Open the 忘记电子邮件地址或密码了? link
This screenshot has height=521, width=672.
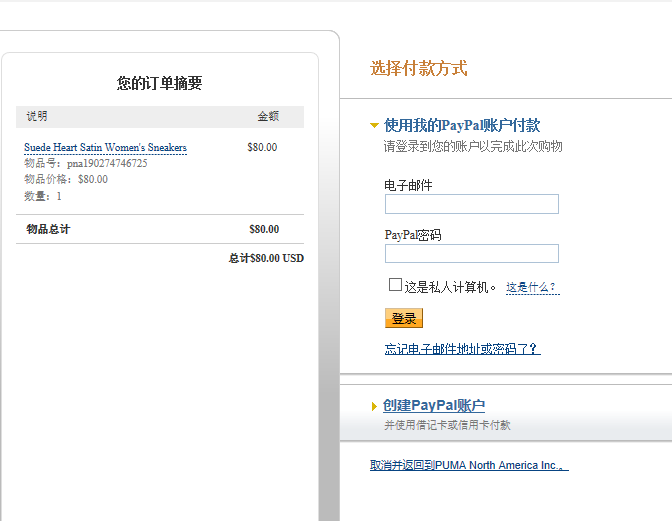click(x=462, y=349)
